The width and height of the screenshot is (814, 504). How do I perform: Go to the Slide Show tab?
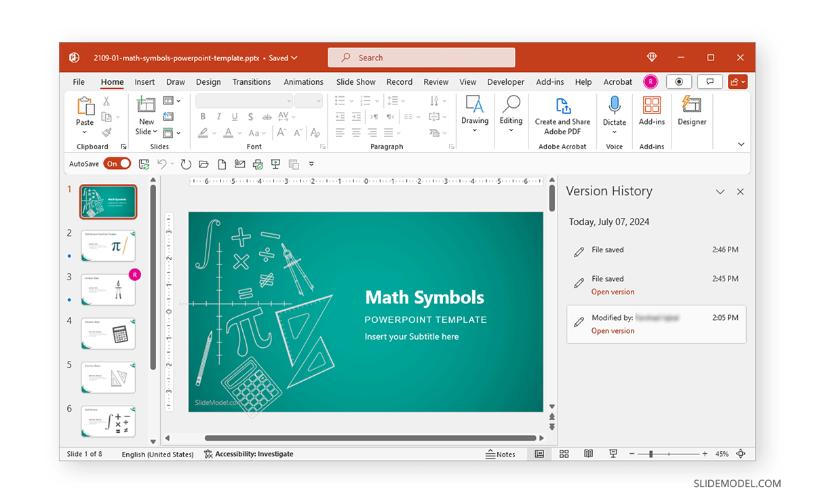(356, 82)
